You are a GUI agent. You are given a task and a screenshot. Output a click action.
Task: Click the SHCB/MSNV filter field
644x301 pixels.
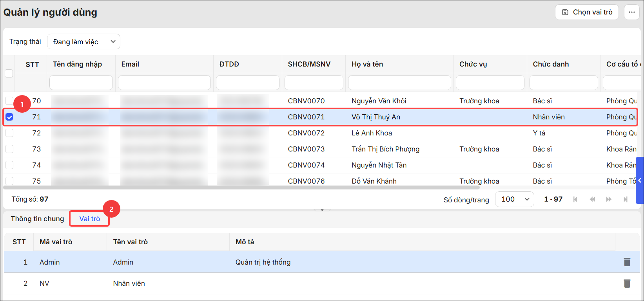coord(314,83)
